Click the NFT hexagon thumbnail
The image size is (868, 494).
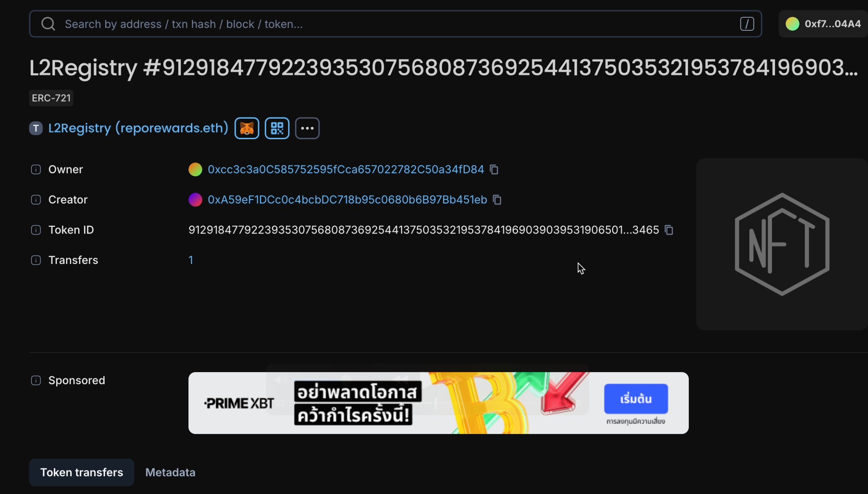tap(782, 244)
